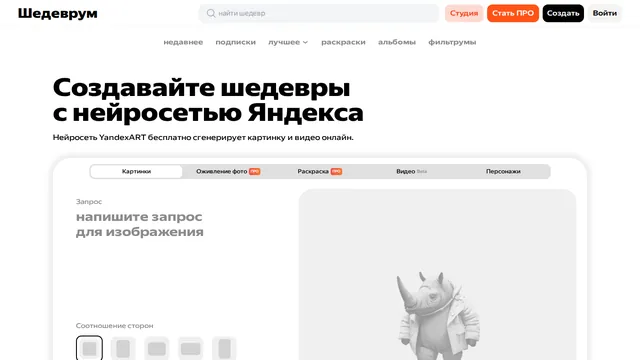Open the Студия button
Image resolution: width=640 pixels, height=360 pixels.
tap(464, 13)
